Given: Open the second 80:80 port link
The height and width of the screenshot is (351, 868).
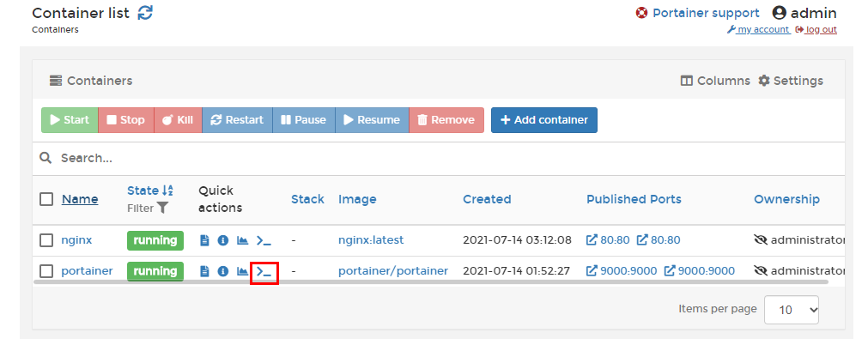Looking at the screenshot, I should tap(659, 240).
